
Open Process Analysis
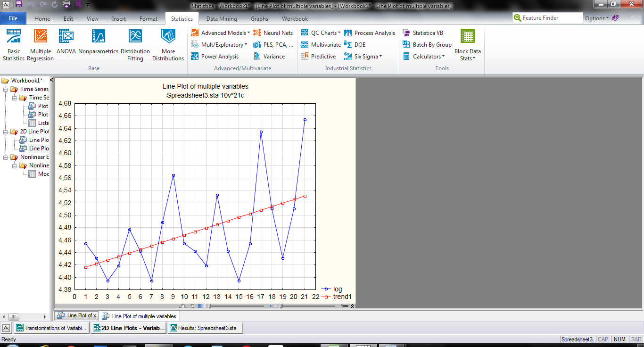click(x=370, y=33)
